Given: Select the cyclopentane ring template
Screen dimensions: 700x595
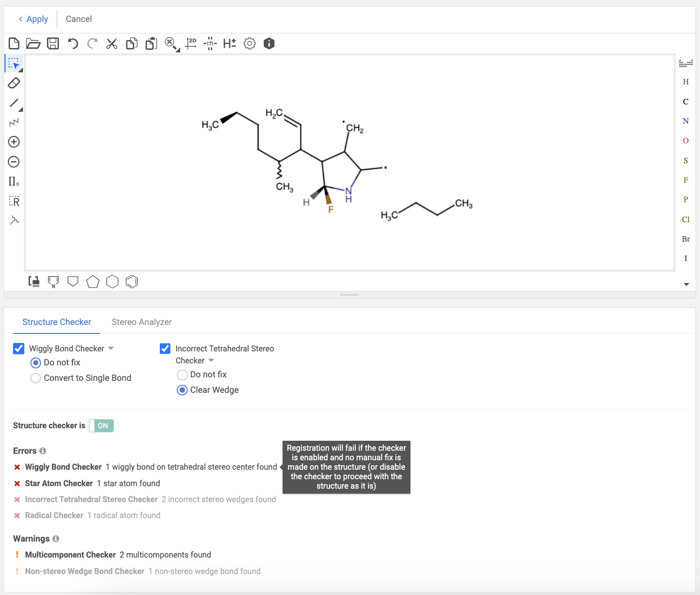Looking at the screenshot, I should (93, 282).
